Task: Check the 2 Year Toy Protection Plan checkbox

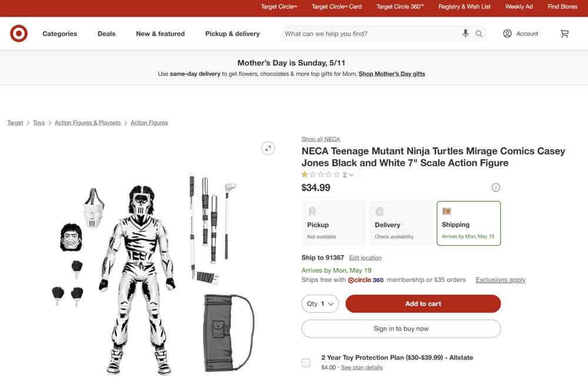Action: click(306, 363)
